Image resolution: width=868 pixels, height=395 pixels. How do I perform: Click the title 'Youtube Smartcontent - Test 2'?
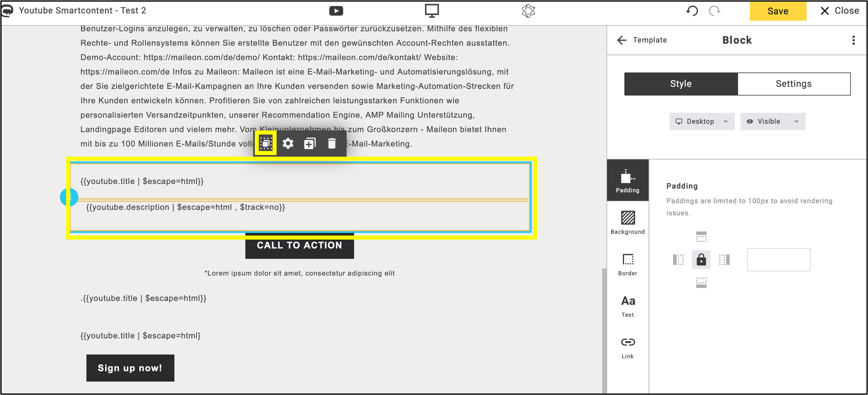(x=83, y=10)
